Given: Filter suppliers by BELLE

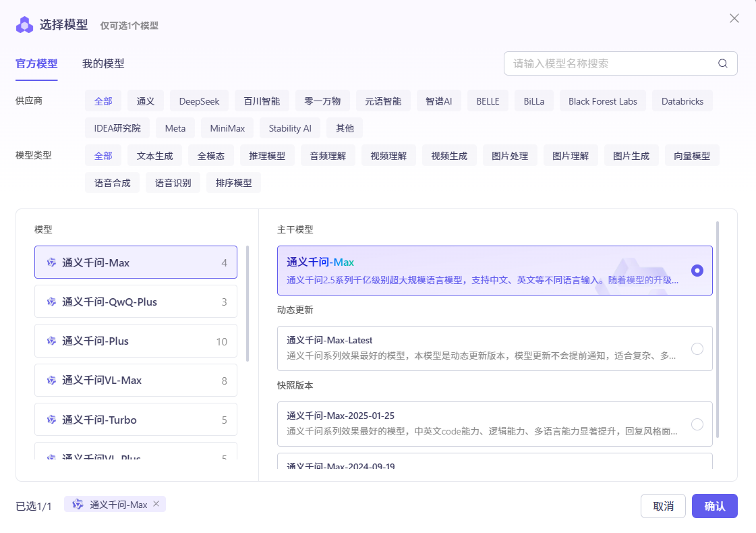Looking at the screenshot, I should click(x=488, y=101).
